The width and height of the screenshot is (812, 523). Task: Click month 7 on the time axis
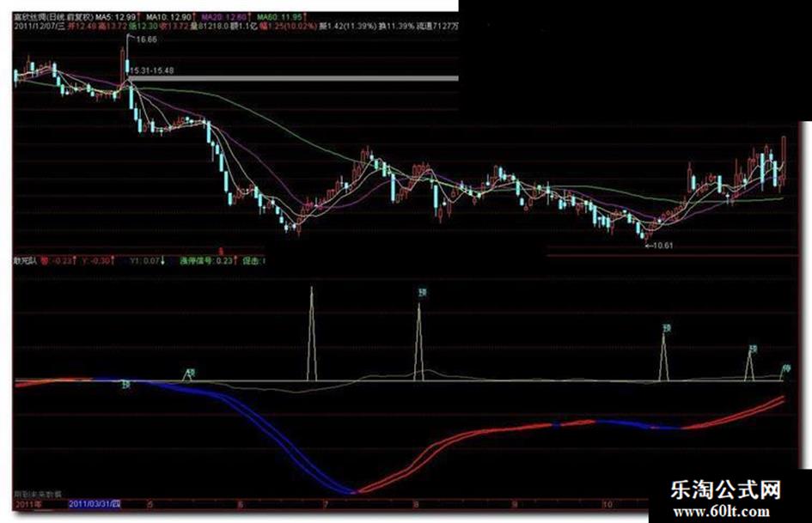(325, 504)
